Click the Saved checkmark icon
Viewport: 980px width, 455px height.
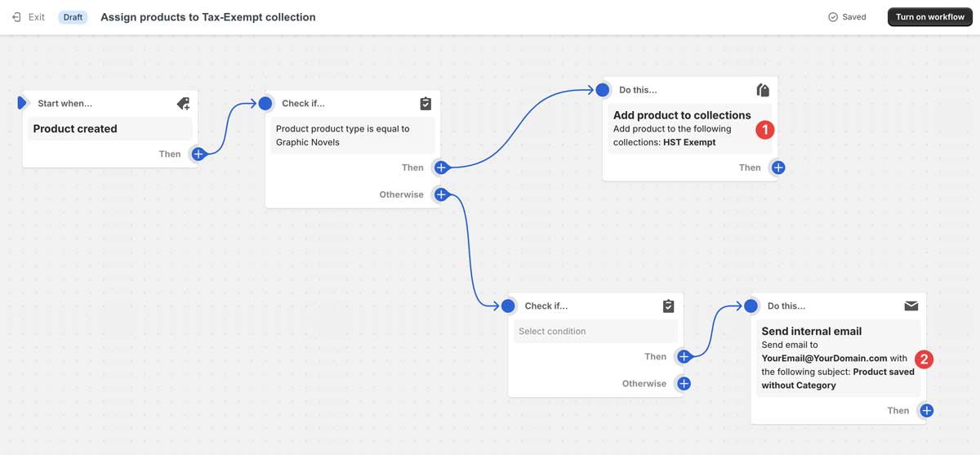833,17
